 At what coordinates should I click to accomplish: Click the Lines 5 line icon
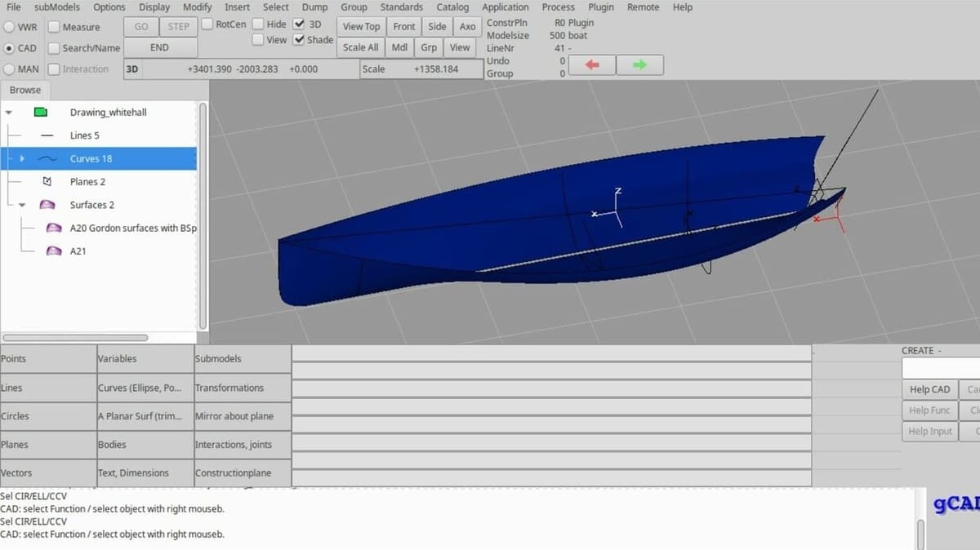coord(47,135)
